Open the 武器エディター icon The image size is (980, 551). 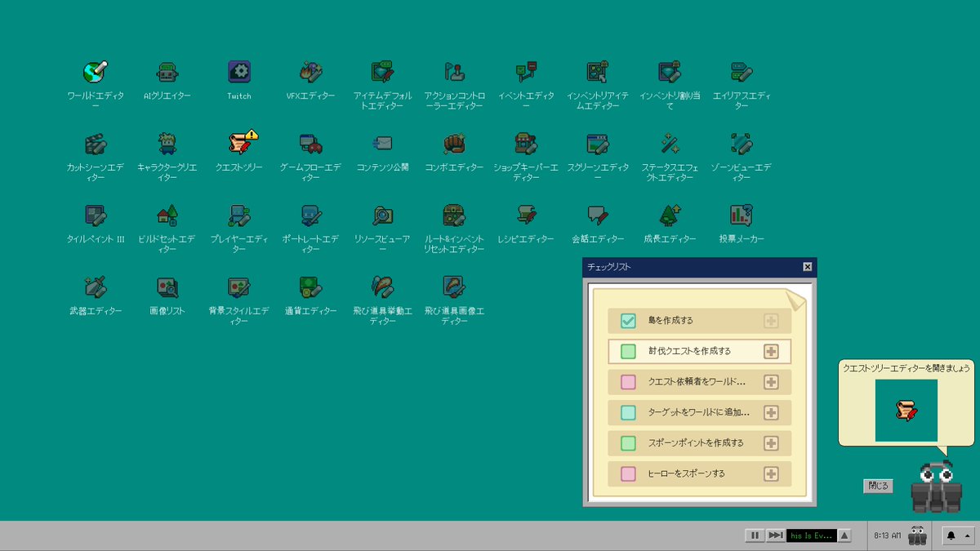click(x=96, y=287)
